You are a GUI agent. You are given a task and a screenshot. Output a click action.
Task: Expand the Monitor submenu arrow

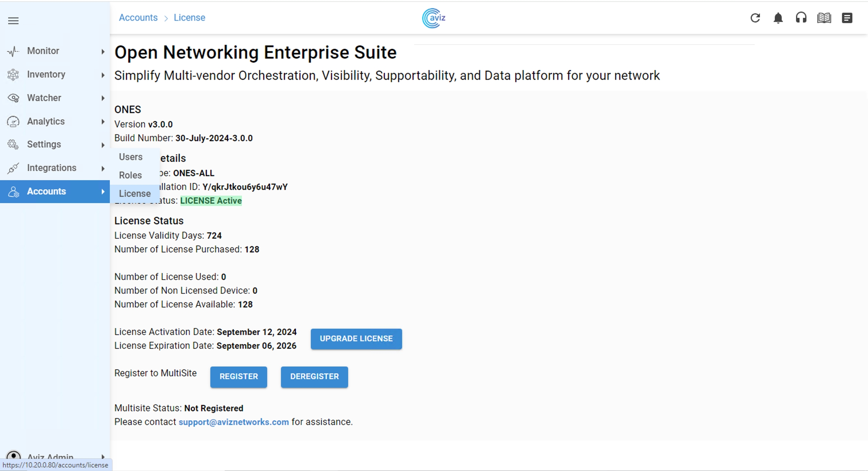[103, 51]
